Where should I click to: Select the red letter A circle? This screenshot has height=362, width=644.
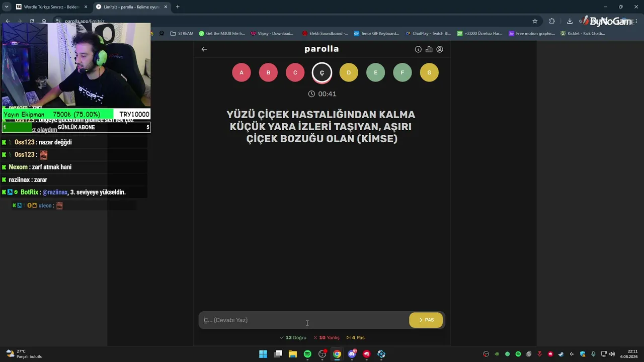coord(242,72)
